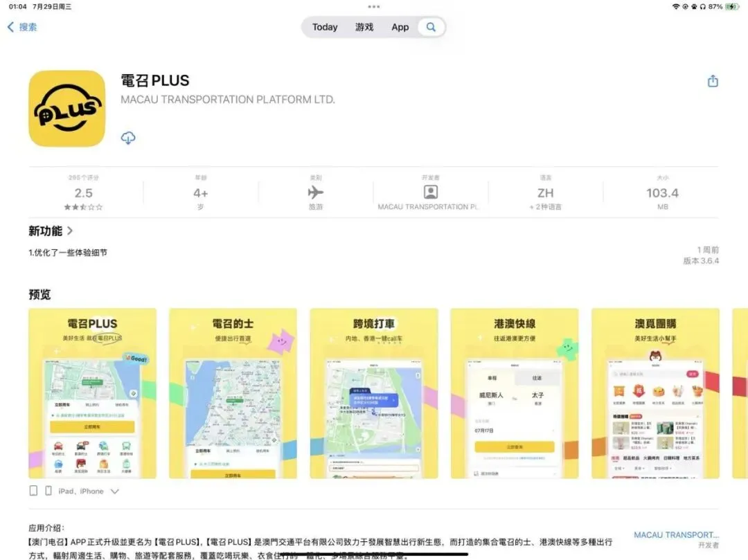The width and height of the screenshot is (748, 560).
Task: Tap the 103.4 MB size info
Action: (662, 193)
